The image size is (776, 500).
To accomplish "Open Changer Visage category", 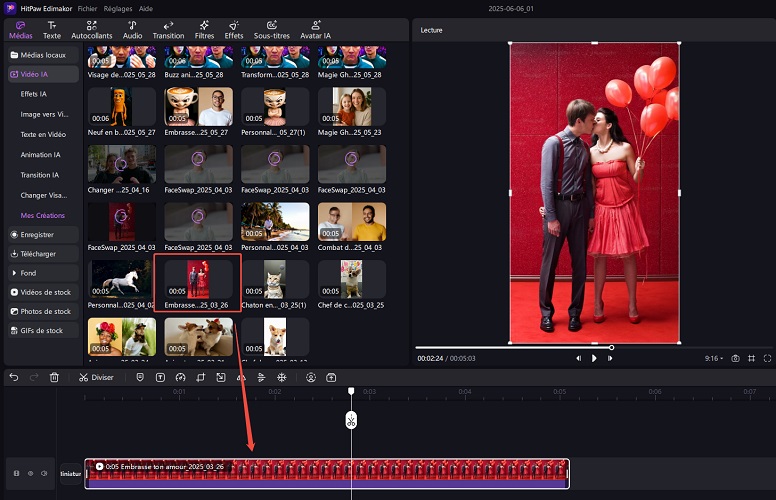I will [44, 195].
